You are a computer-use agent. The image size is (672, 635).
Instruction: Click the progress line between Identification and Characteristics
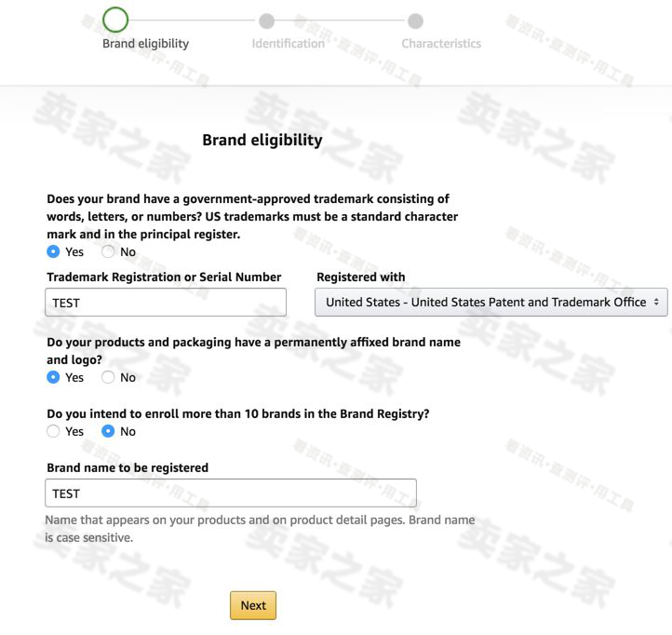tap(342, 20)
